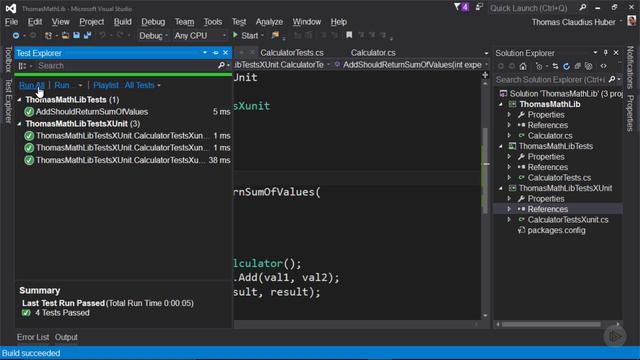
Task: Click the Test Explorer search magnifier icon
Action: (x=221, y=65)
